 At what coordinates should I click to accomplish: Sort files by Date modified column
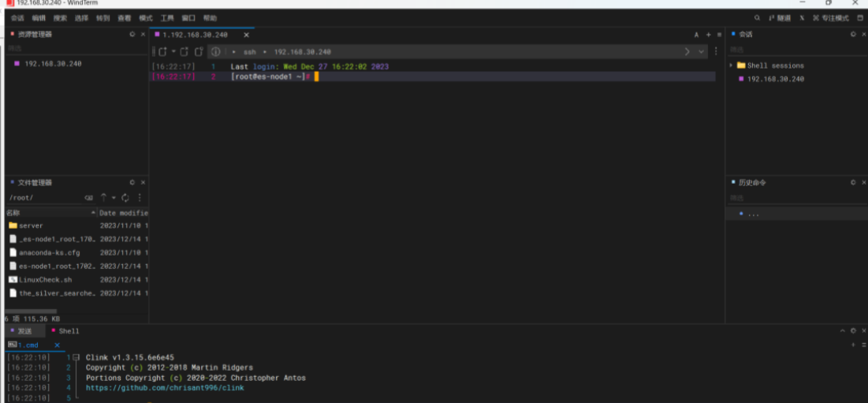coord(124,213)
